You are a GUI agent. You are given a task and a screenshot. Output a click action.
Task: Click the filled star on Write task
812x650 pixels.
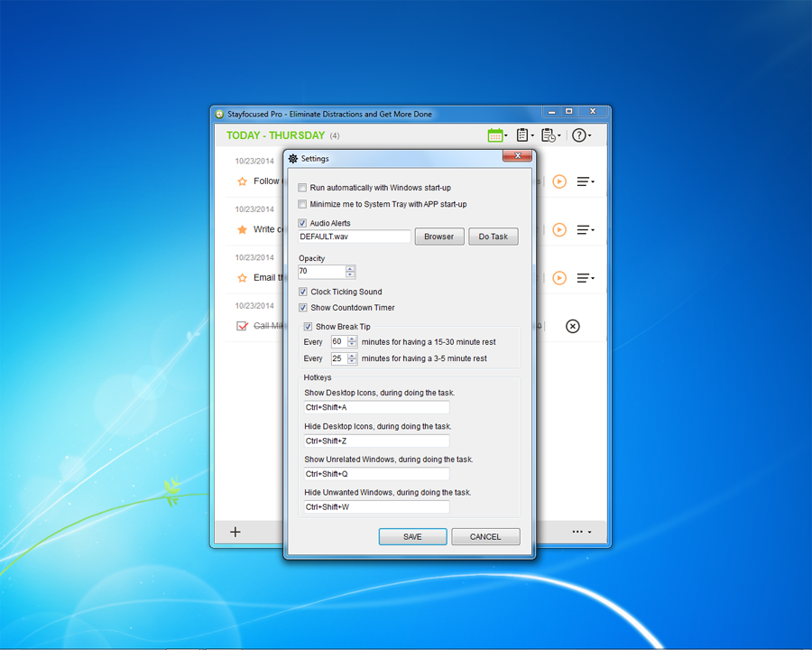(x=242, y=230)
